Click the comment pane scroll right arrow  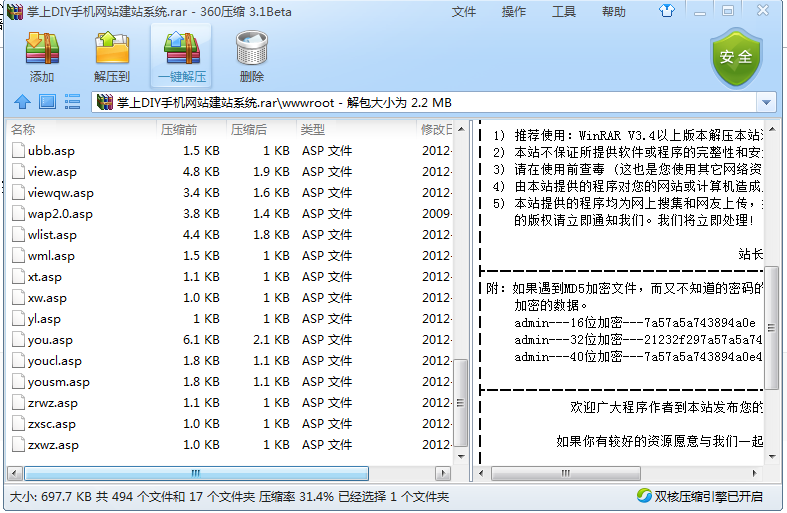click(754, 473)
